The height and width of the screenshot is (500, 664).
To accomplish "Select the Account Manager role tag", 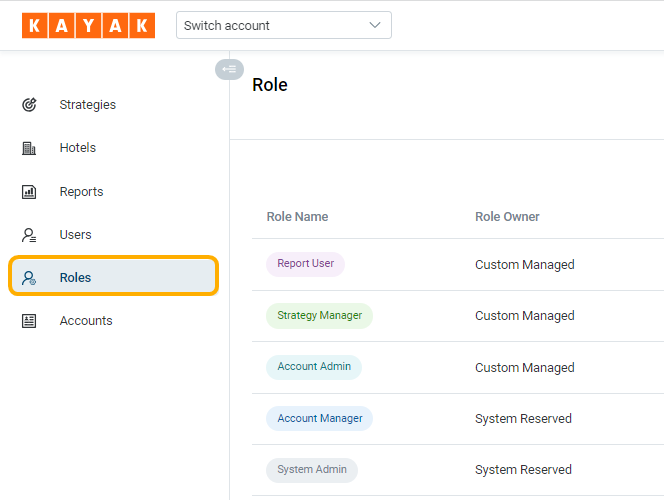I will click(319, 418).
